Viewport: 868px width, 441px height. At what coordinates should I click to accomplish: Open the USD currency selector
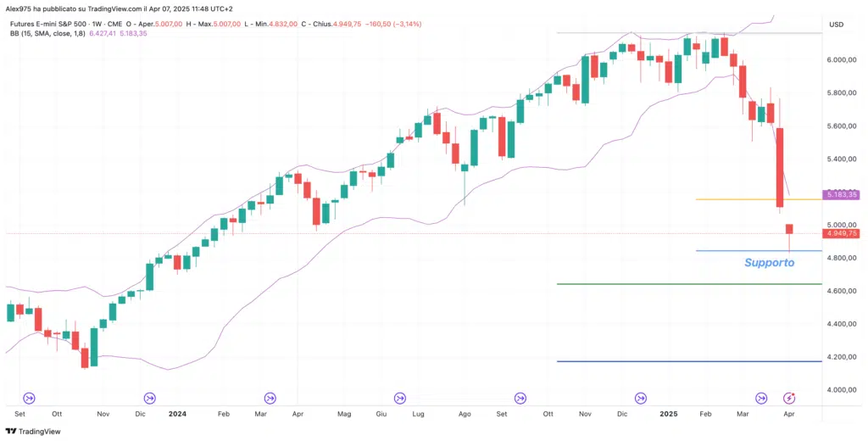[837, 24]
